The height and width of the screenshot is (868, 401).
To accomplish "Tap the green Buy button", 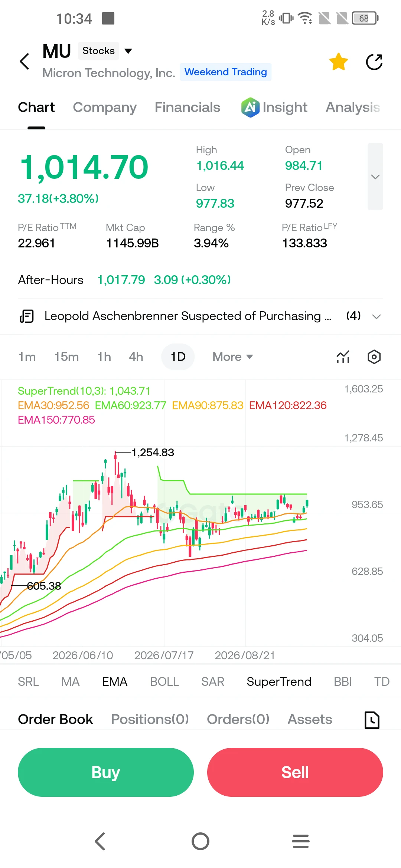I will click(106, 772).
